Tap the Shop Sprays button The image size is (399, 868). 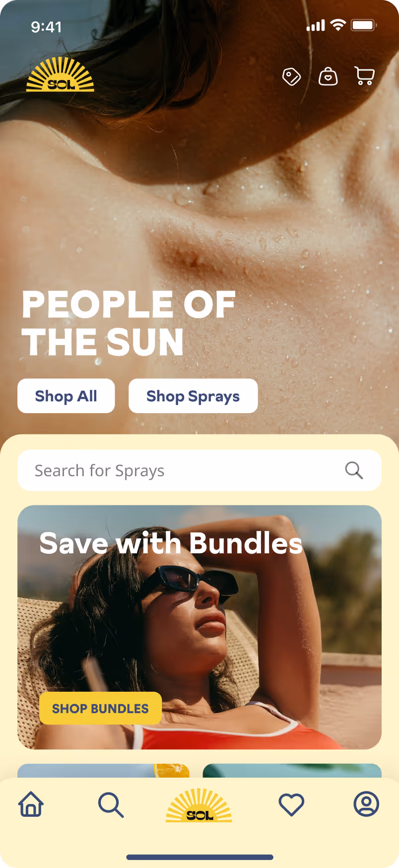click(x=193, y=396)
